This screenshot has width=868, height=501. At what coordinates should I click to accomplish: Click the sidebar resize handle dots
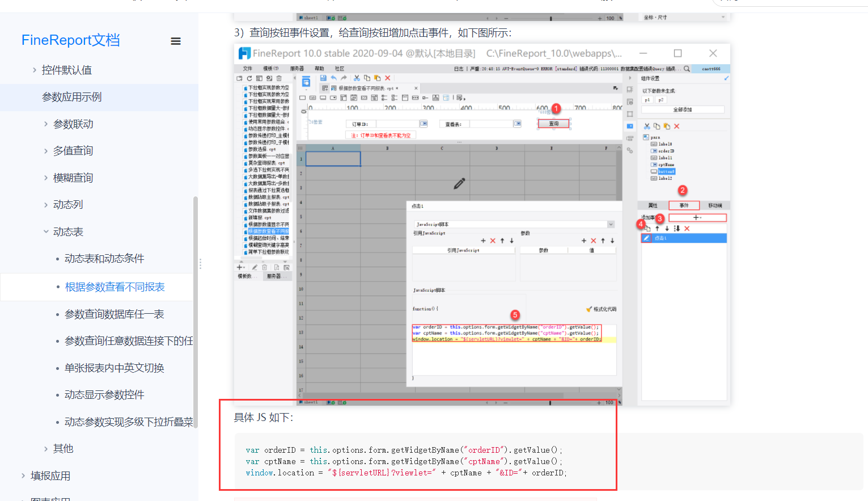coord(200,264)
